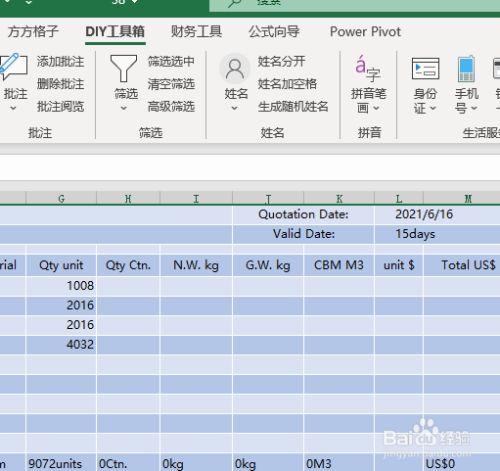Select the DIY工具箱 tab
The image size is (500, 471).
pos(115,32)
